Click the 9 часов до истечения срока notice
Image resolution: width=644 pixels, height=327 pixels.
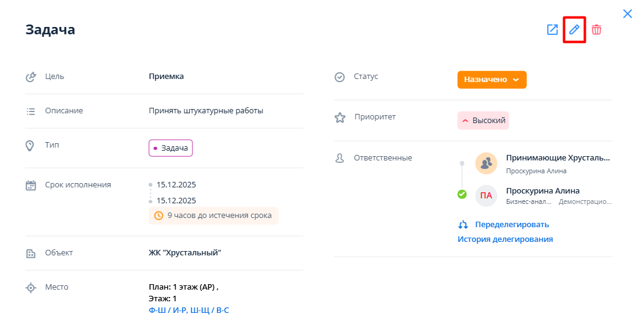point(219,216)
